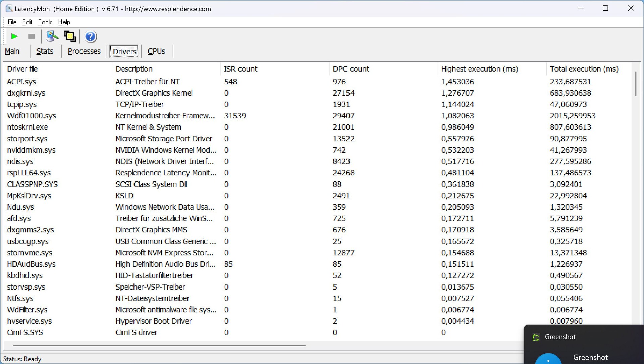Screen dimensions: 644x364
Task: Open the Help menu
Action: coord(64,22)
